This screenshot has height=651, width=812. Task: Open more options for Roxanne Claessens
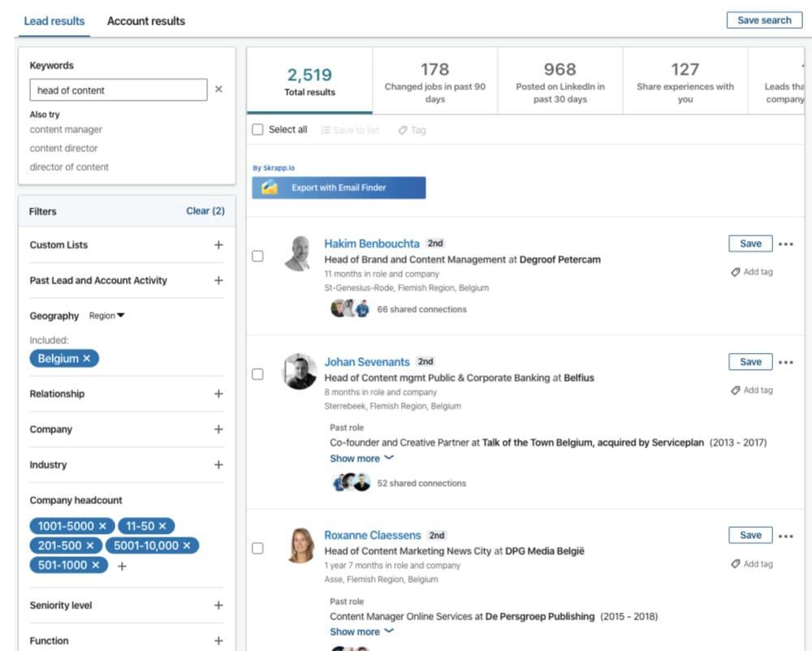[785, 536]
